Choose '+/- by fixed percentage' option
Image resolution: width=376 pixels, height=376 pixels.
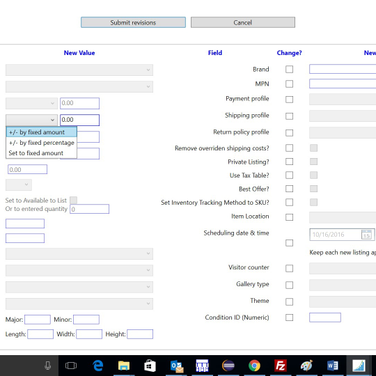(42, 143)
